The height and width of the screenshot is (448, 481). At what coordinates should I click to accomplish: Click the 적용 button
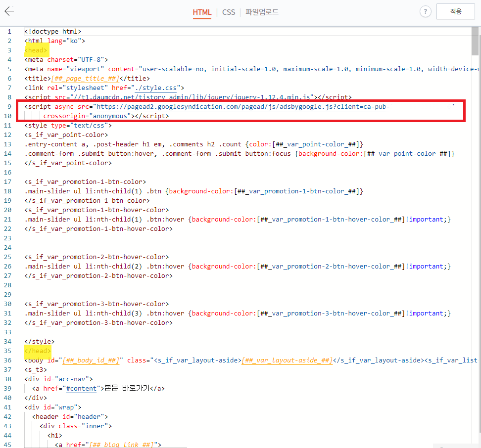(x=456, y=11)
